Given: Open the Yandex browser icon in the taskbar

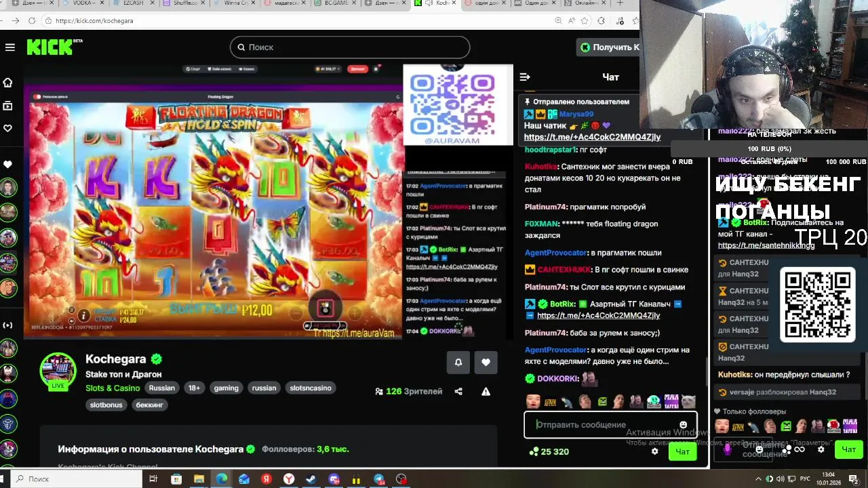Looking at the screenshot, I should click(289, 479).
